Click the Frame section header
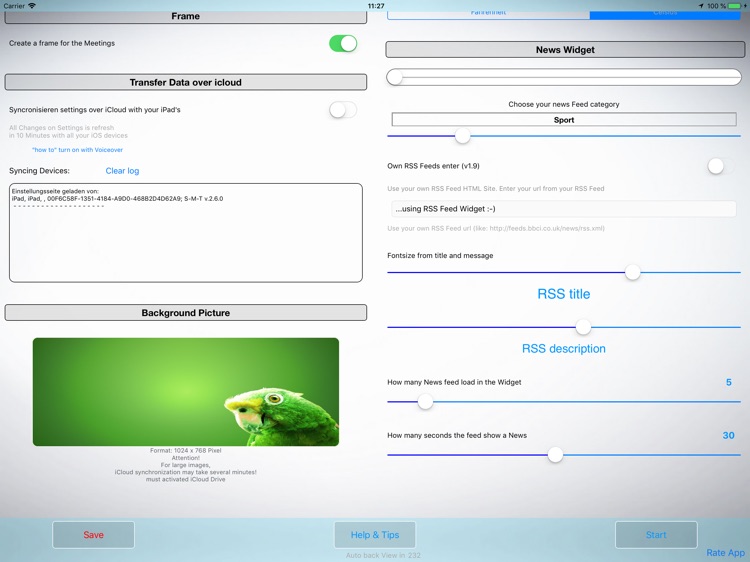This screenshot has height=562, width=750. pyautogui.click(x=186, y=16)
